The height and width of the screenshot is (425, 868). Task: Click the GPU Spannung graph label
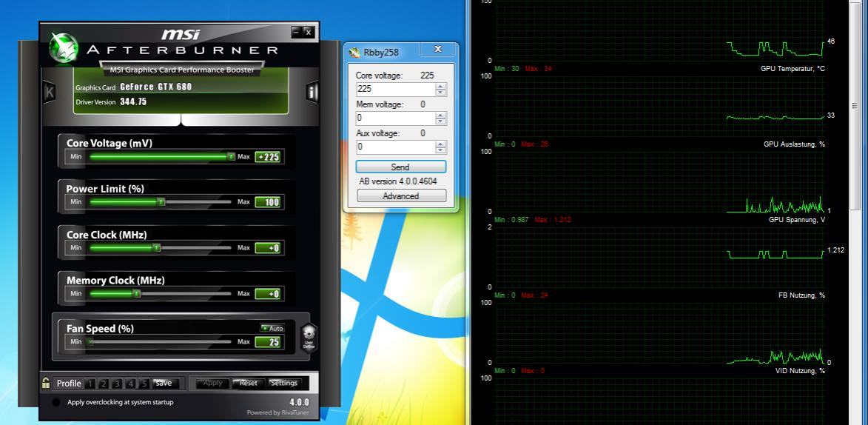click(x=796, y=220)
